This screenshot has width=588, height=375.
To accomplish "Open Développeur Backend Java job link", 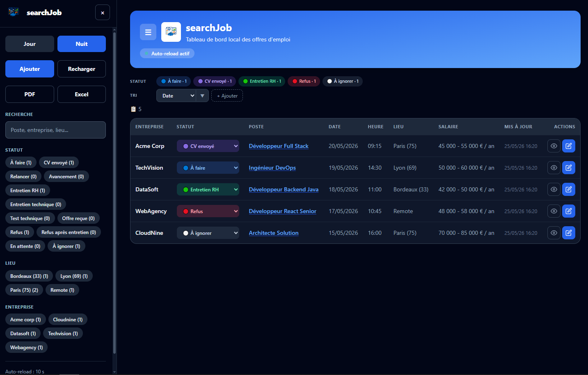I will (284, 189).
